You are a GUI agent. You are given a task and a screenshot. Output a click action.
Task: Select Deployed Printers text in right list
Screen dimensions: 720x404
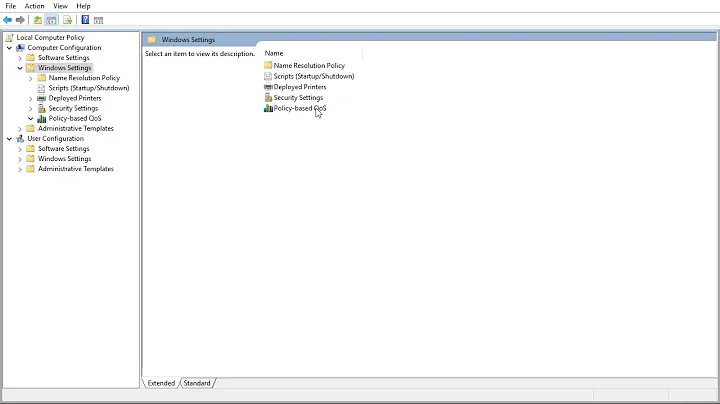pyautogui.click(x=300, y=87)
